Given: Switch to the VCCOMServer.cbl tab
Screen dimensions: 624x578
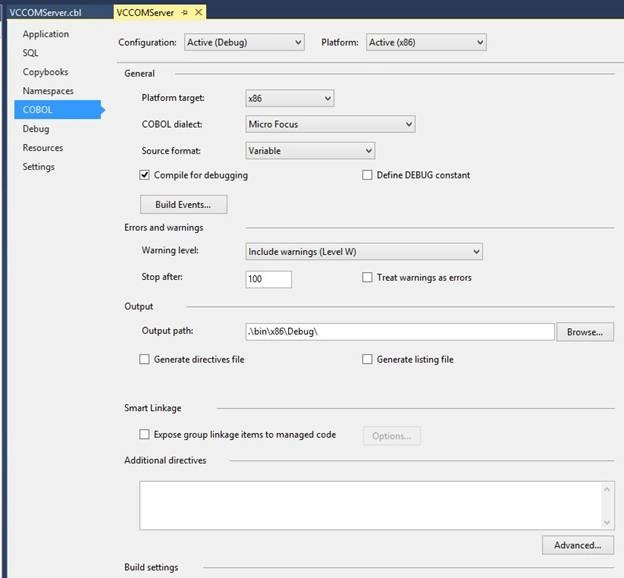Looking at the screenshot, I should (x=45, y=13).
